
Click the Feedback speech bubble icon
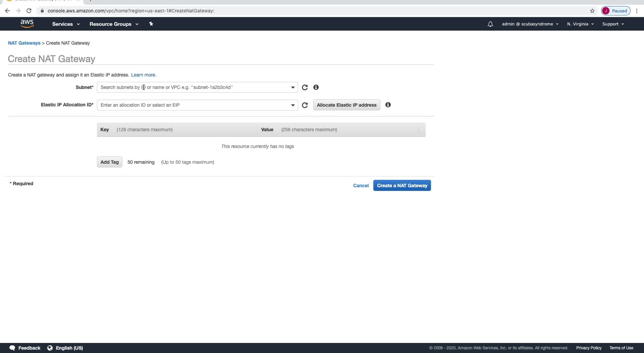pos(12,348)
